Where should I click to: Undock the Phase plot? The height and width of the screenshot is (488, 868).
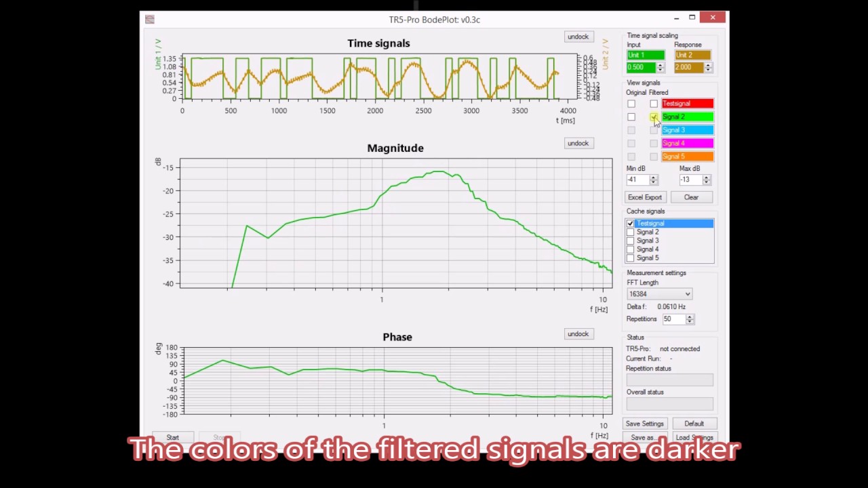pos(578,333)
